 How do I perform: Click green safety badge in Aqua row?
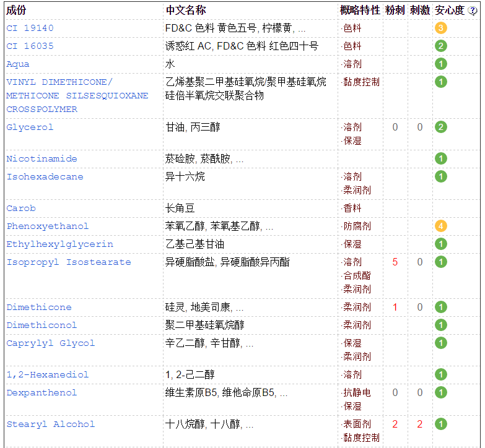click(440, 64)
